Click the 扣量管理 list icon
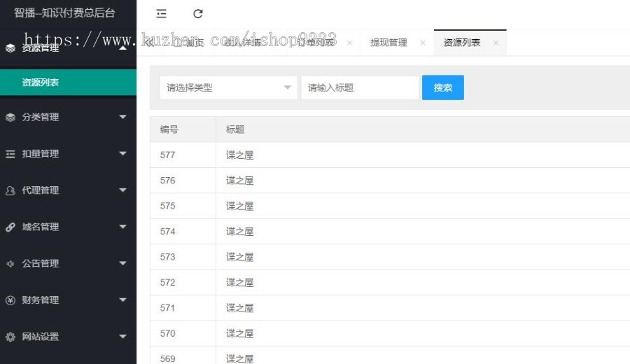This screenshot has height=364, width=630. pos(10,154)
